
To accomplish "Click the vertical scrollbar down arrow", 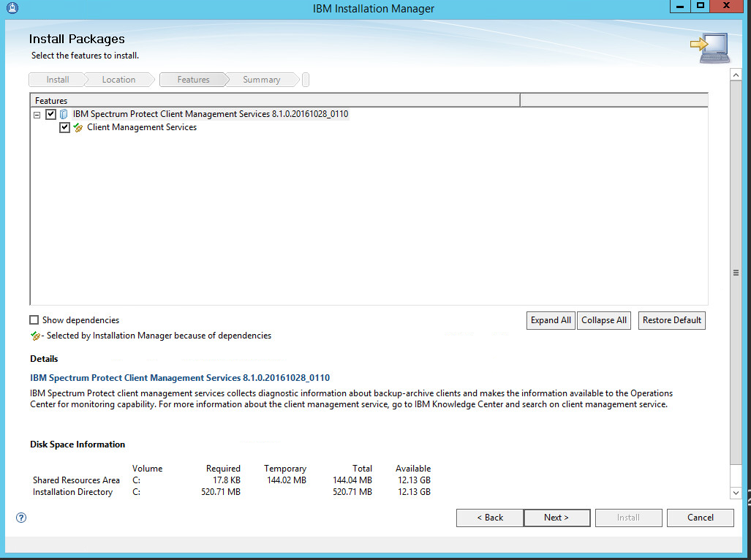I will [x=736, y=493].
